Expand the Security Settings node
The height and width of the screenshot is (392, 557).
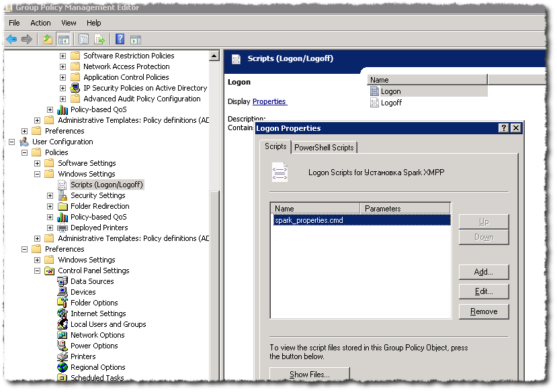click(x=48, y=195)
